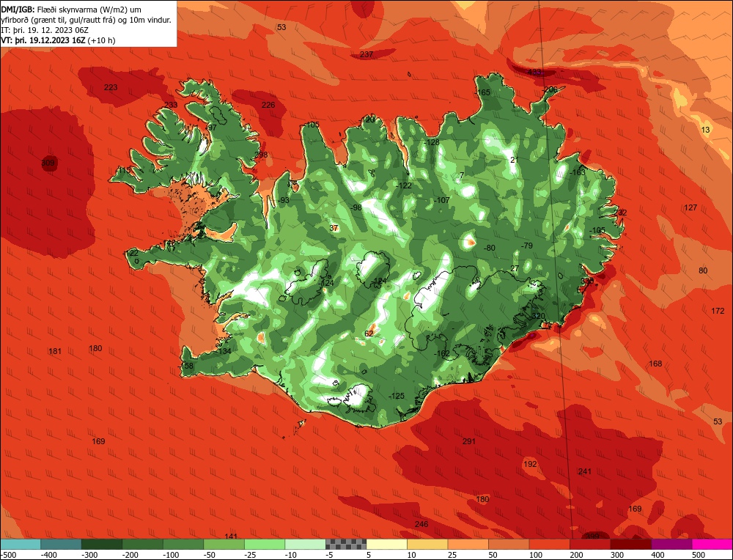Click the -165 value in northeast Iceland
733x560 pixels.
click(x=483, y=92)
